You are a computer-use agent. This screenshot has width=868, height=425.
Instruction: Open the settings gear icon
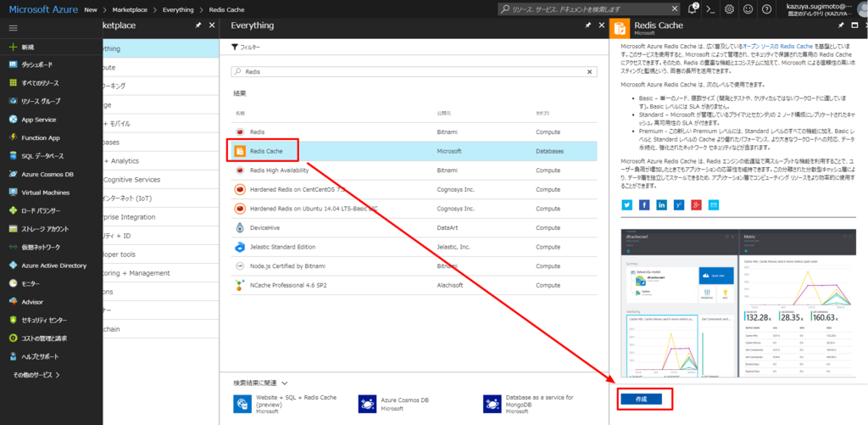coord(730,9)
